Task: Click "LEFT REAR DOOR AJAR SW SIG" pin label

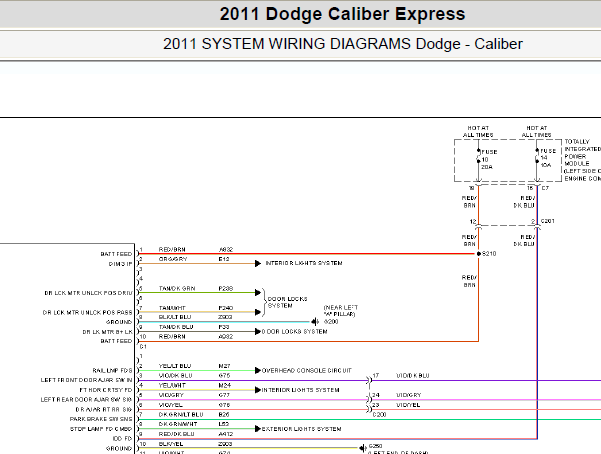Action: (86, 400)
